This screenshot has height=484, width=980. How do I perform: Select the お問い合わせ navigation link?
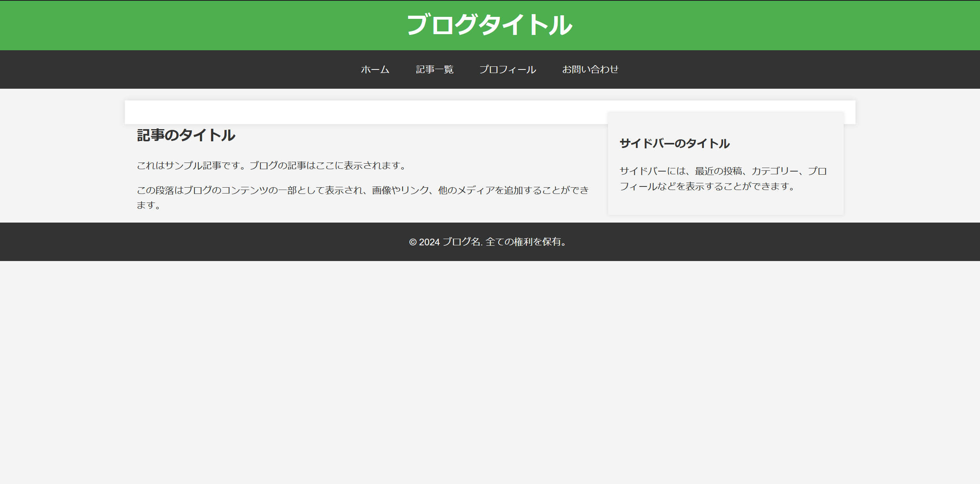pos(590,69)
